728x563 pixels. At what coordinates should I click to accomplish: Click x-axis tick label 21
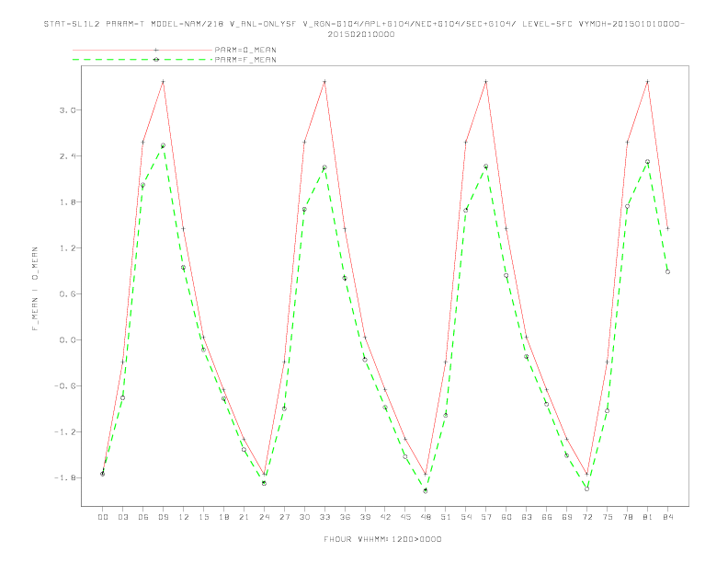(x=244, y=517)
